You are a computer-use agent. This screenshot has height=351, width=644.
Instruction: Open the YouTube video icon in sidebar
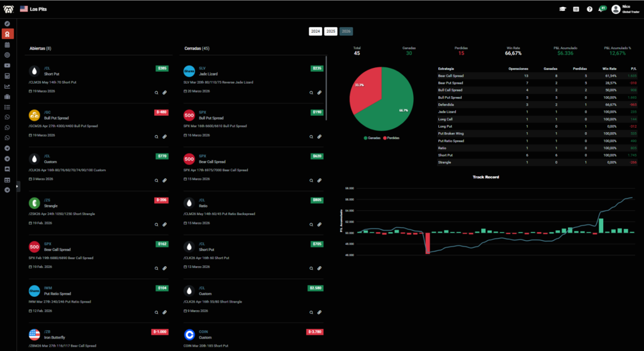pos(7,65)
